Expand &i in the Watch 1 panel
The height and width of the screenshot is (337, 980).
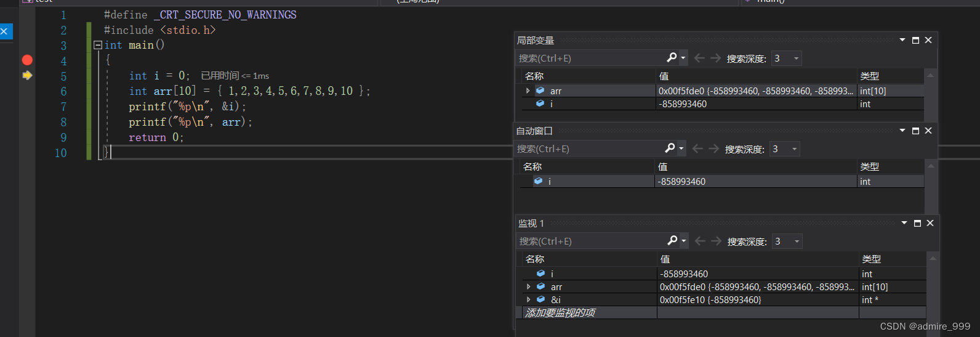(x=528, y=299)
